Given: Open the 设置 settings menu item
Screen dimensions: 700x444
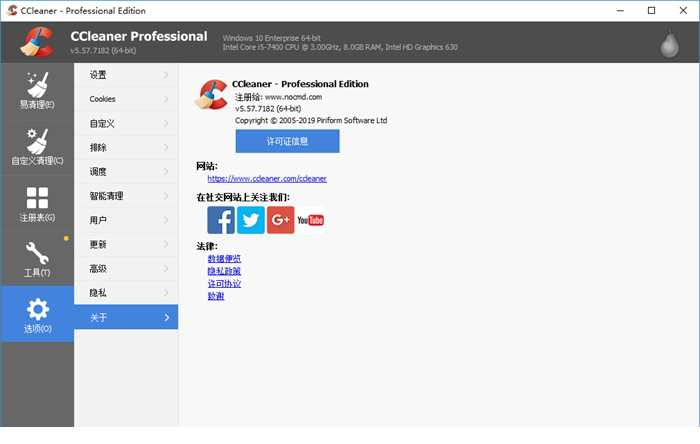Looking at the screenshot, I should (126, 75).
